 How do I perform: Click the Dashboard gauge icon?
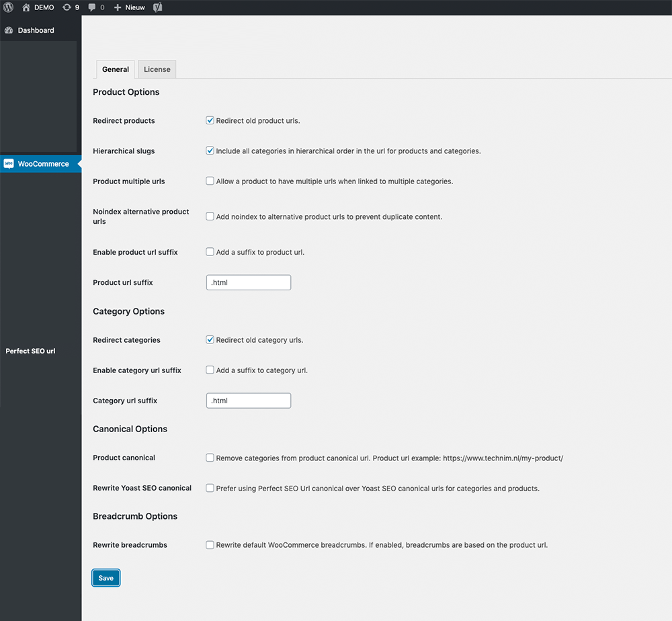point(9,30)
